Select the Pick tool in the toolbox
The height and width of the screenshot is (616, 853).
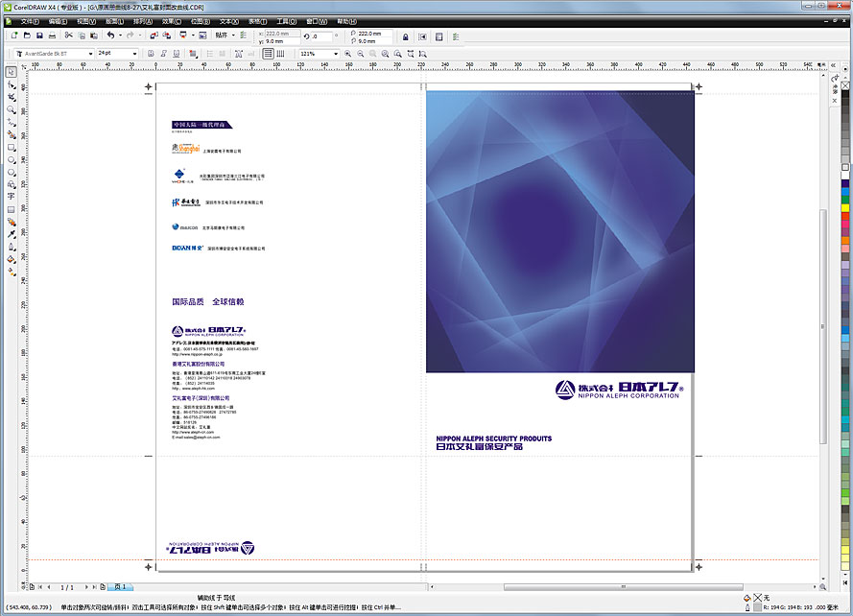point(12,72)
